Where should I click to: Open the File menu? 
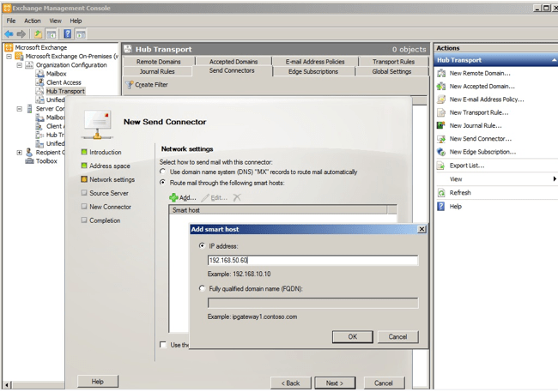pos(11,21)
